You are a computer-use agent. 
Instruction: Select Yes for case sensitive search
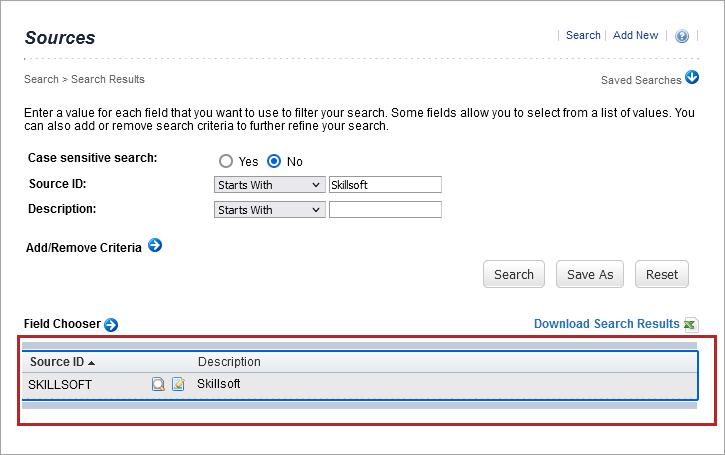click(226, 161)
